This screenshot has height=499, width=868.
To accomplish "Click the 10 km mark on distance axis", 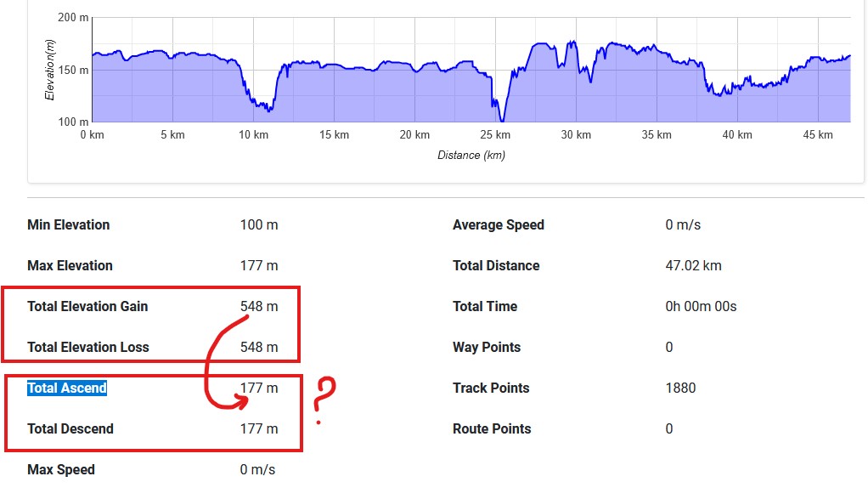I will coord(254,135).
